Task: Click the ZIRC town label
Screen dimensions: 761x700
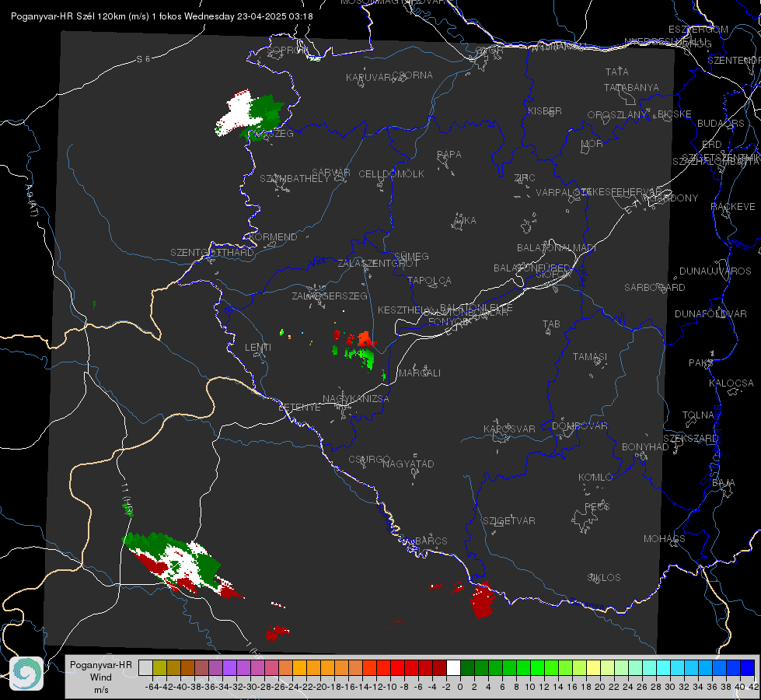Action: coord(525,178)
